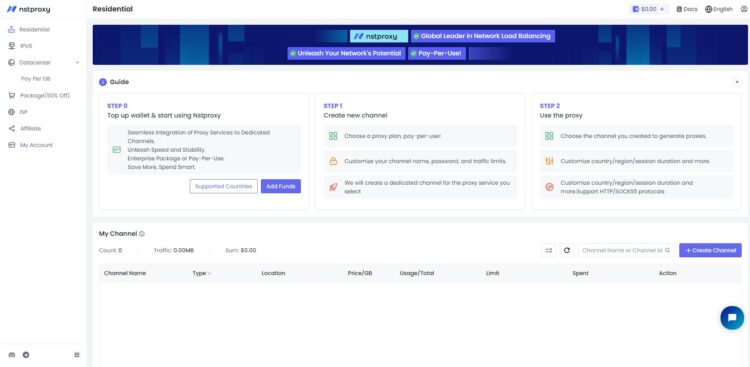The width and height of the screenshot is (750, 367).
Task: Click the 'STEP 2' heading
Action: [550, 106]
